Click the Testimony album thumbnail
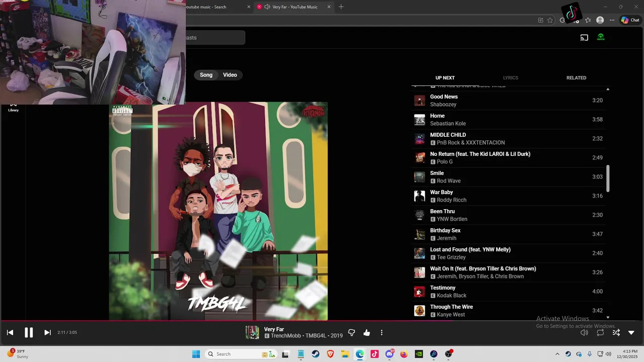The width and height of the screenshot is (644, 362). tap(420, 292)
